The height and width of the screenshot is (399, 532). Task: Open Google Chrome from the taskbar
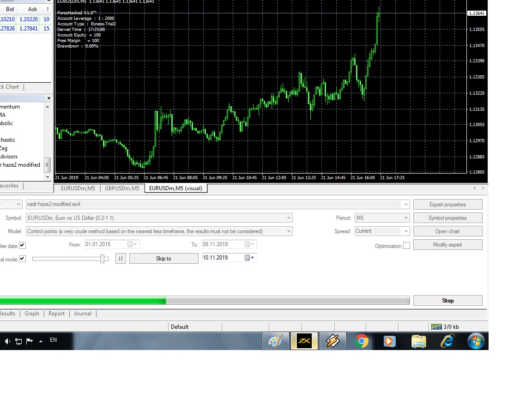[x=361, y=341]
